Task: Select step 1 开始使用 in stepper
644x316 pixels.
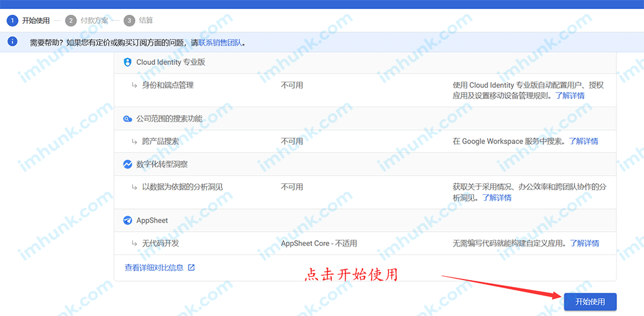Action: click(28, 21)
